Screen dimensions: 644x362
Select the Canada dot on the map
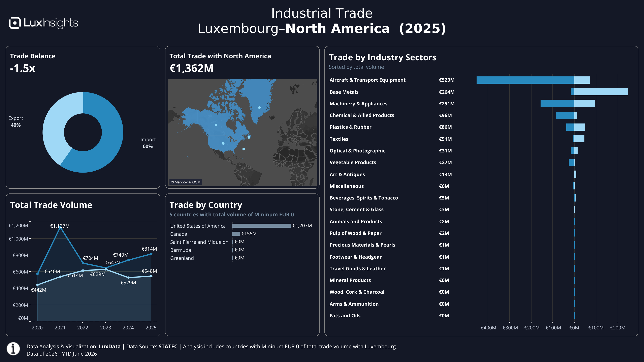pyautogui.click(x=216, y=125)
